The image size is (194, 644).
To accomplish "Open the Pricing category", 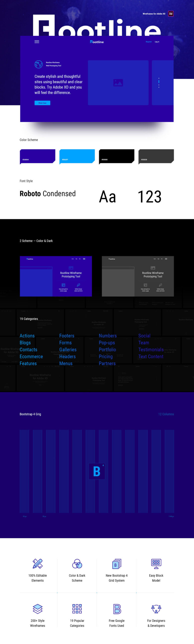I will click(106, 356).
